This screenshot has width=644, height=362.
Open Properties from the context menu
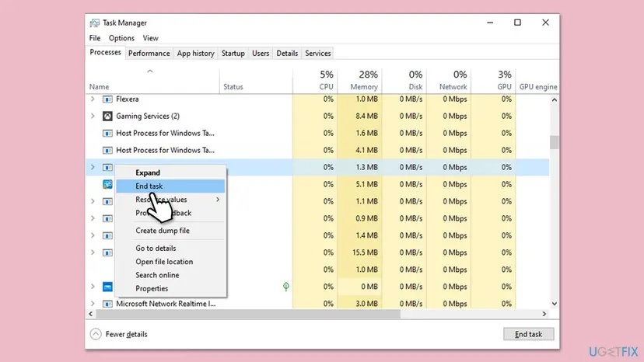tap(170, 288)
